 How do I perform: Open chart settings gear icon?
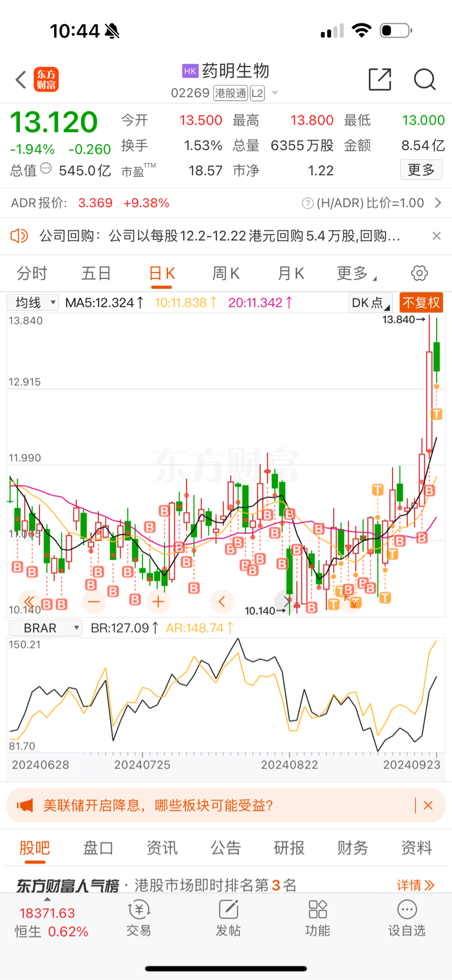tap(419, 273)
